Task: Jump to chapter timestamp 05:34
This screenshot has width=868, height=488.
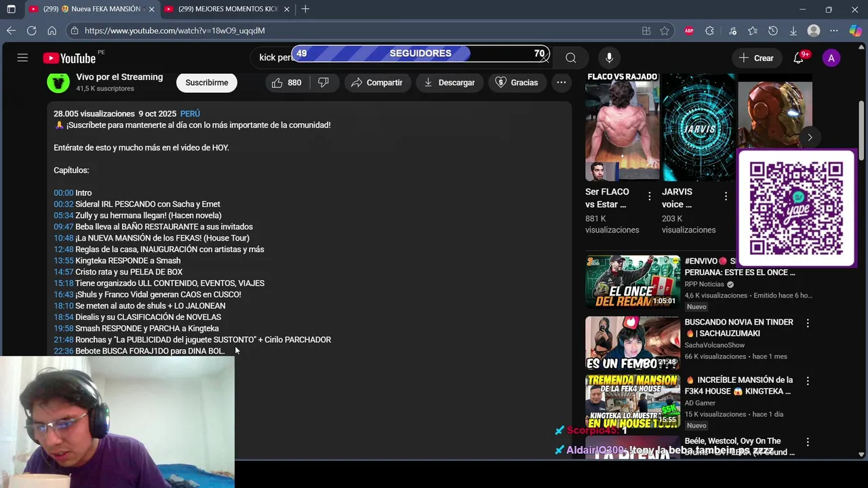Action: [63, 216]
